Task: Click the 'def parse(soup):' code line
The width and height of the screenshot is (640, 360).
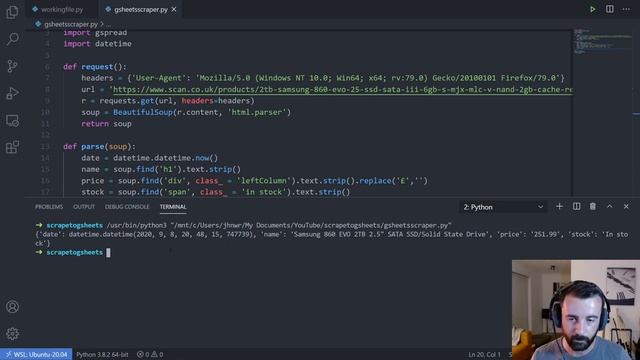Action: pos(99,147)
